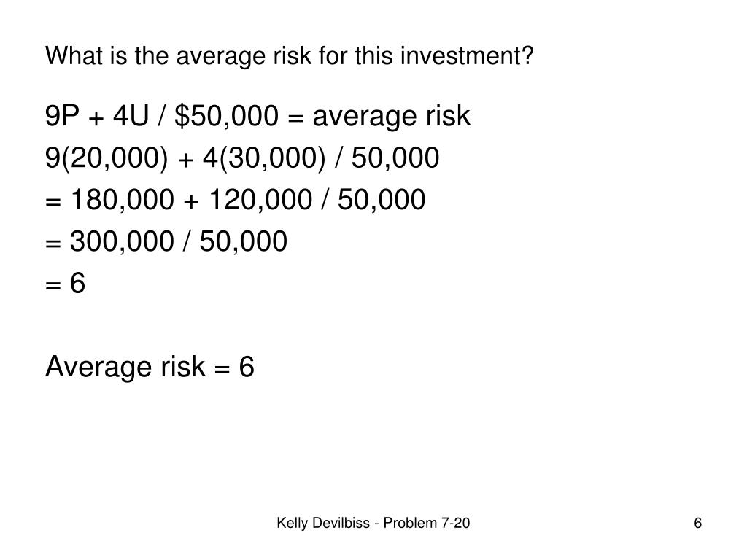
Task: Click the '9P' term in the formula
Action: [x=62, y=116]
